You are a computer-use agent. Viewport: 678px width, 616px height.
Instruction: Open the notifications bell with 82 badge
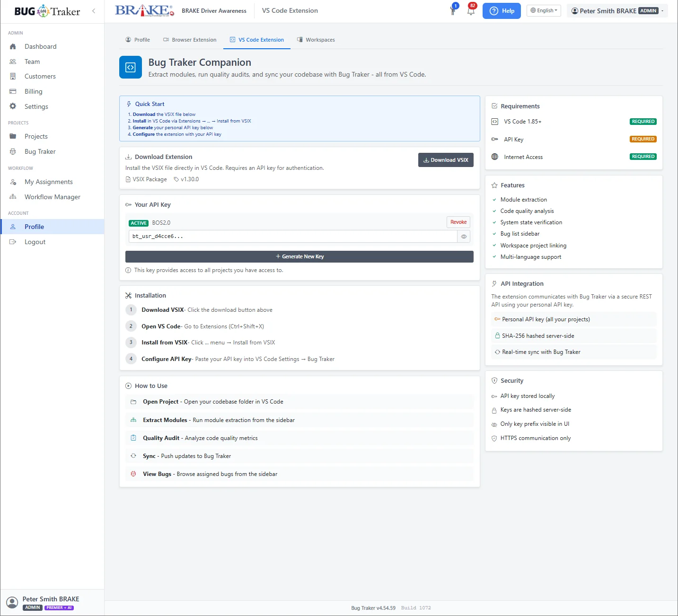point(471,10)
